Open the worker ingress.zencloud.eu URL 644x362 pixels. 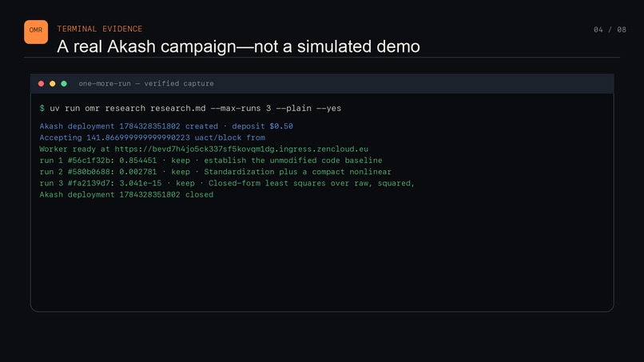[241, 149]
